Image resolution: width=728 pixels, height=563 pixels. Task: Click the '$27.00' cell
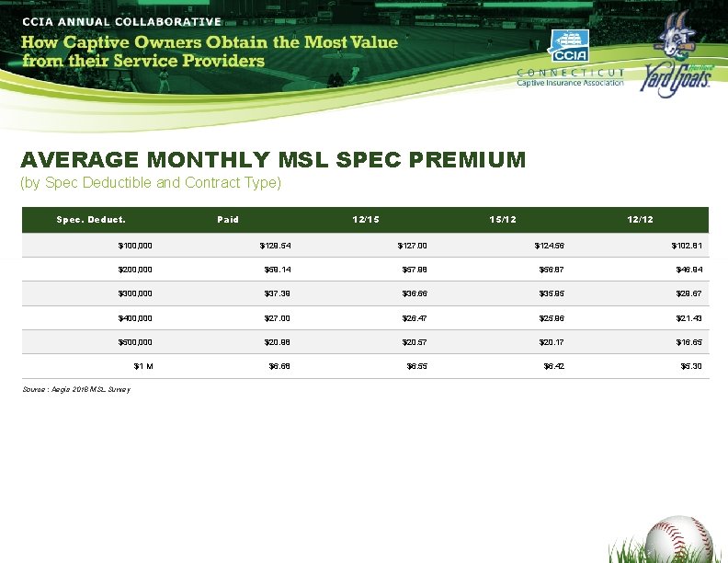(278, 318)
